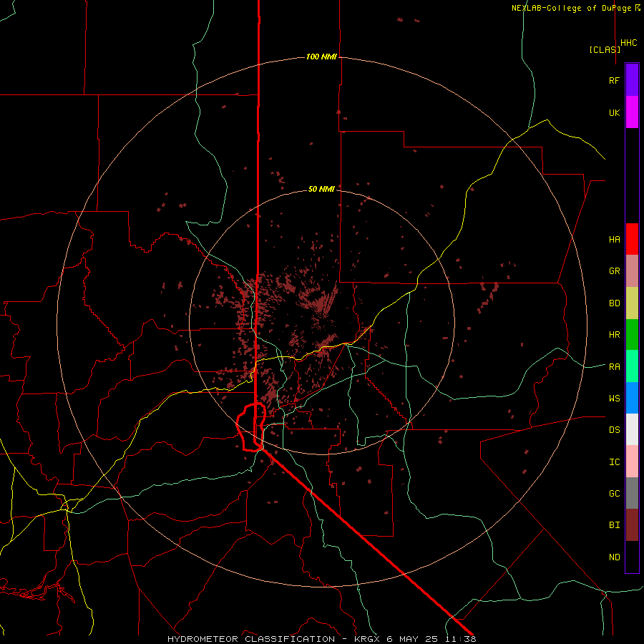Click the 11:38 timestamp
Screen dimensions: 644x644
460,639
